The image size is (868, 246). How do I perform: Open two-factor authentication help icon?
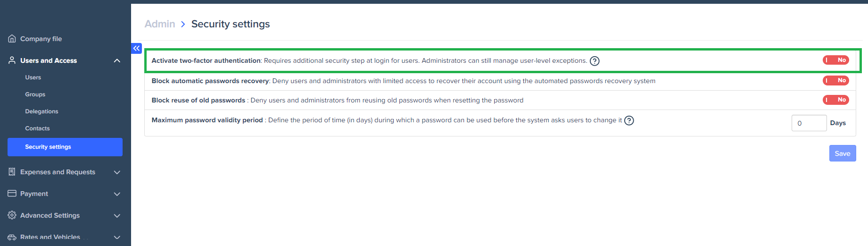click(595, 61)
